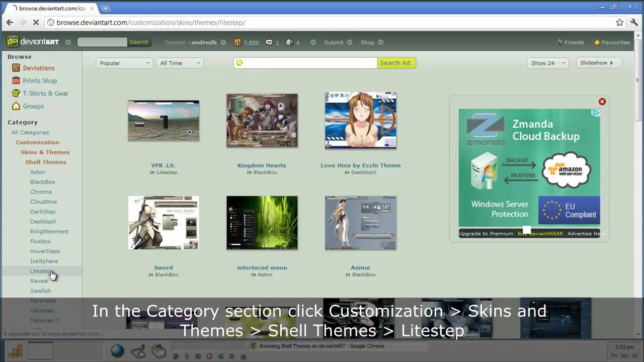Open the Sword theme thumbnail
Screen dimensions: 644x362
click(x=164, y=223)
